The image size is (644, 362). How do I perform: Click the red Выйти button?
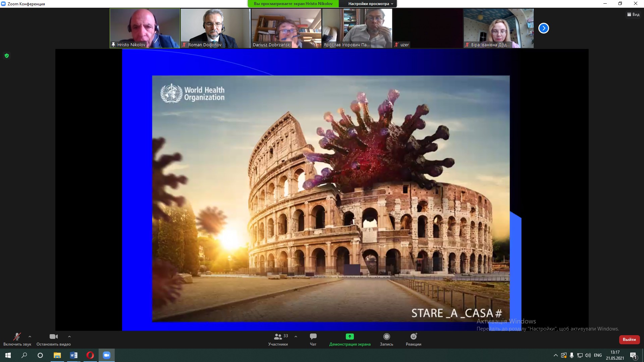coord(629,340)
